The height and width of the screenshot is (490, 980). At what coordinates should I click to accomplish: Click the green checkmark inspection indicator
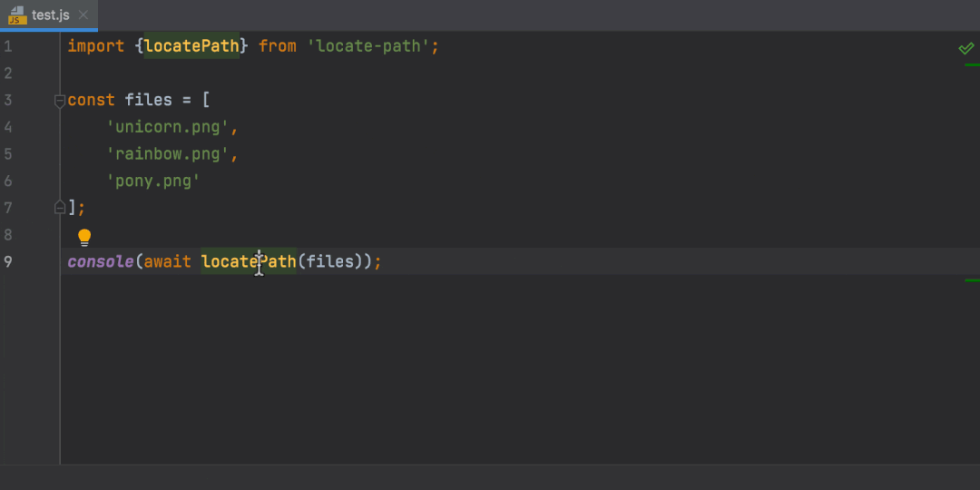[966, 48]
